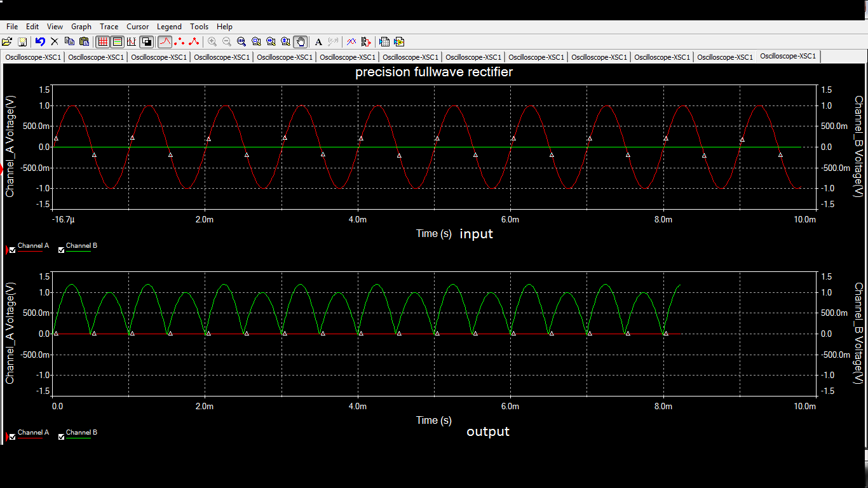Open an existing graph file

click(x=8, y=42)
